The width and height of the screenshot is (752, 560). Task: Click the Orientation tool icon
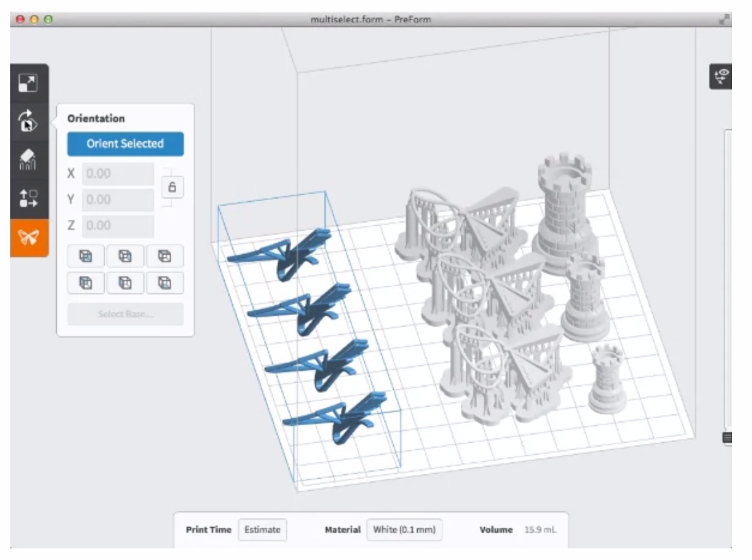[x=29, y=122]
